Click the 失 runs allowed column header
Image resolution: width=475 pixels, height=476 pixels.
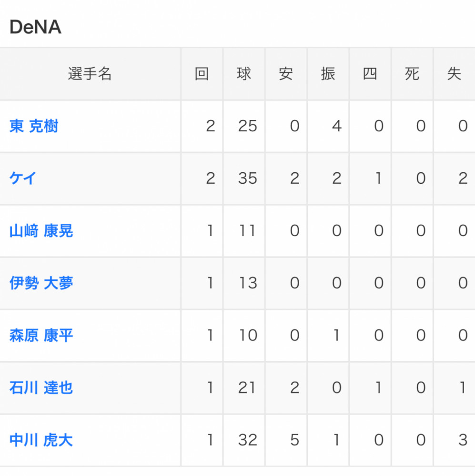tap(455, 74)
